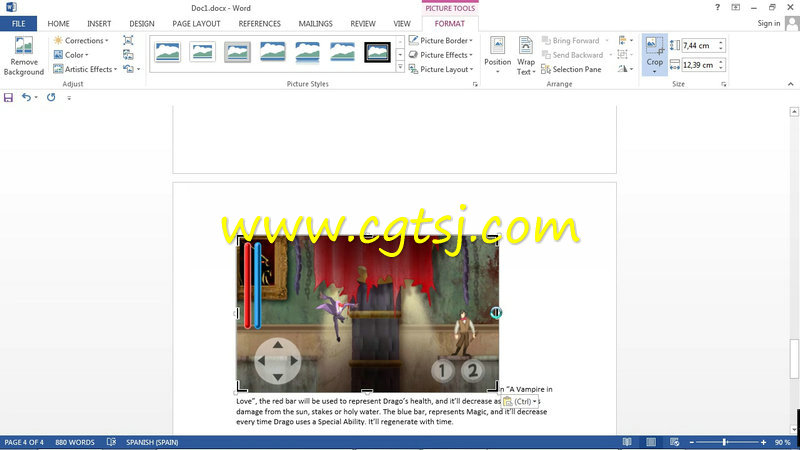
Task: Open the Picture Border dropdown
Action: click(x=441, y=40)
